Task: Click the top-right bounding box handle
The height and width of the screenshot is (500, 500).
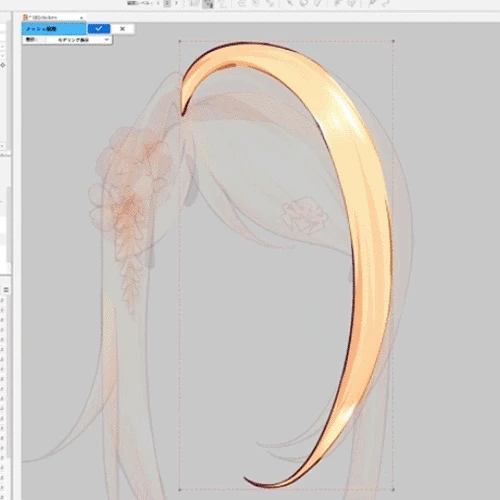Action: 393,41
